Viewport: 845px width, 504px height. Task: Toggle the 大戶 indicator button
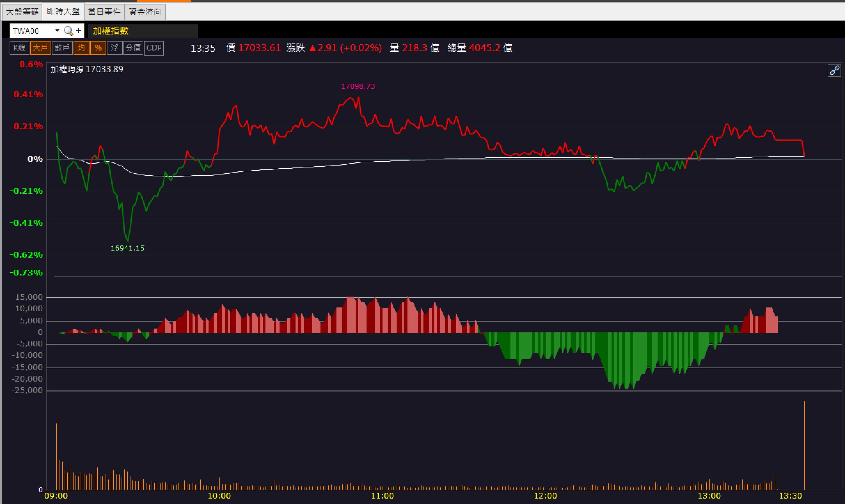point(40,48)
